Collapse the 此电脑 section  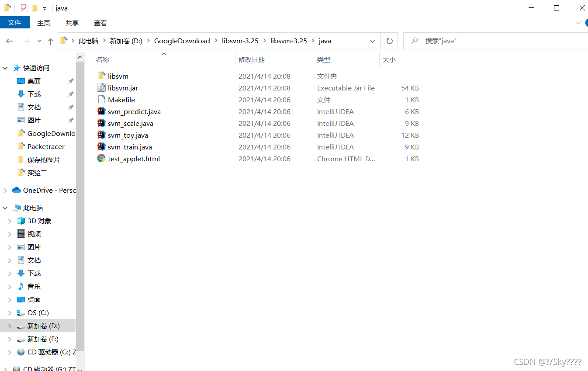pos(5,208)
